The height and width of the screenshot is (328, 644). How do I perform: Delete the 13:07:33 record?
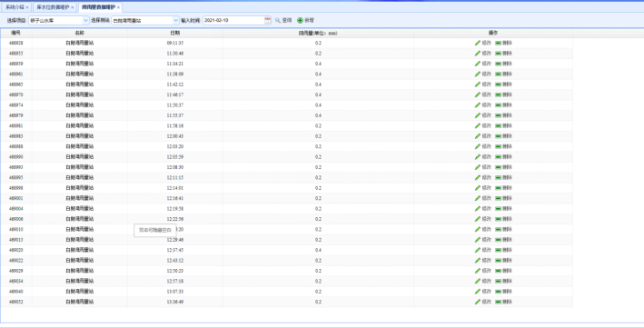(504, 292)
